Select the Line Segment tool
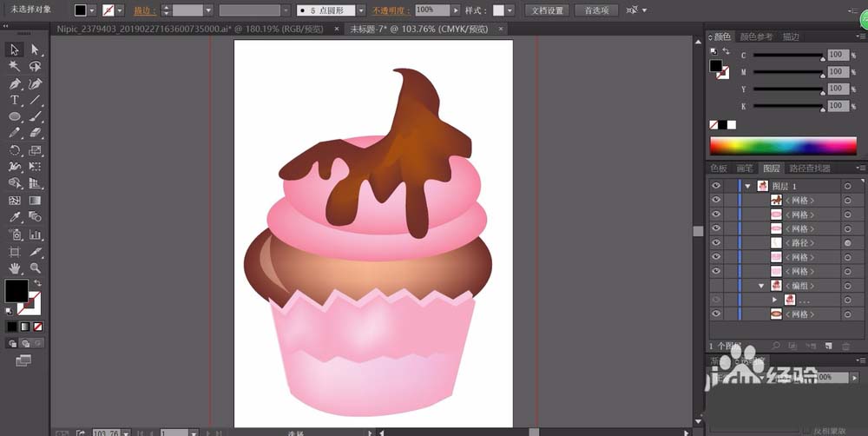The height and width of the screenshot is (436, 868). point(36,100)
